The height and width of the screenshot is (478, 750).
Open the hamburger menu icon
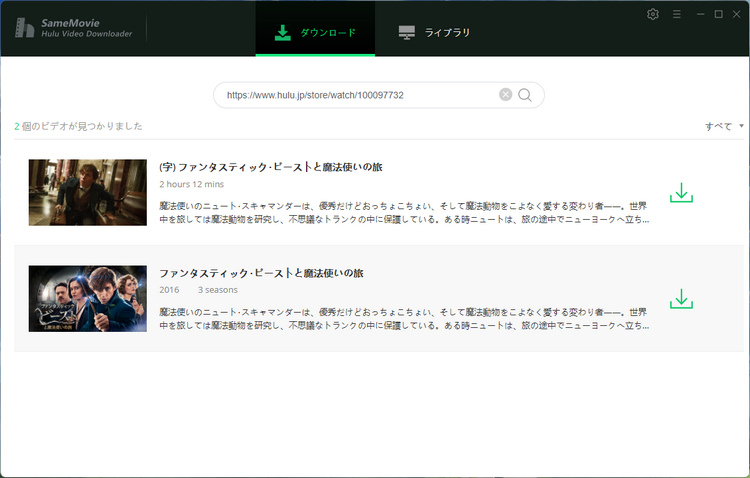[676, 14]
